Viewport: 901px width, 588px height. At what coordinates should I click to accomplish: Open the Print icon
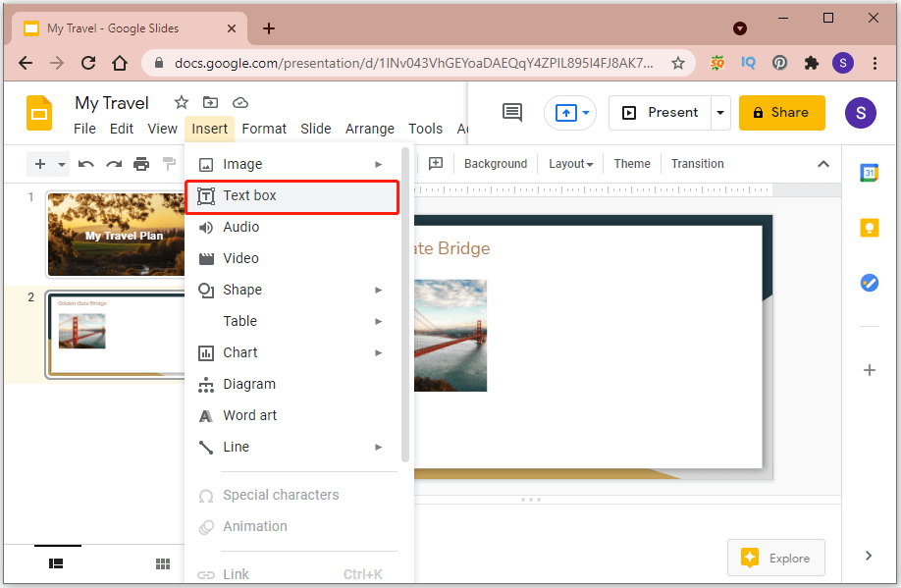coord(141,164)
